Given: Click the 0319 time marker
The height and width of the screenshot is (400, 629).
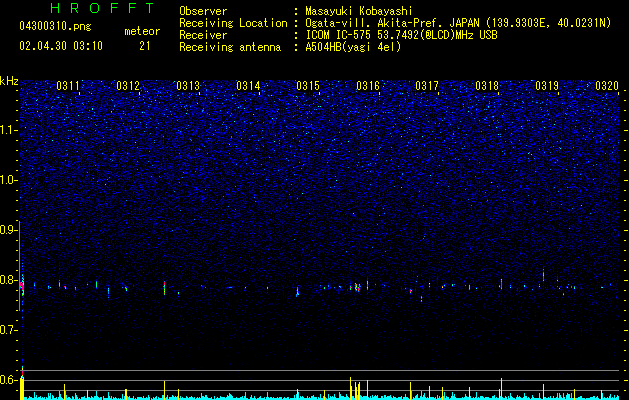Looking at the screenshot, I should coord(547,86).
